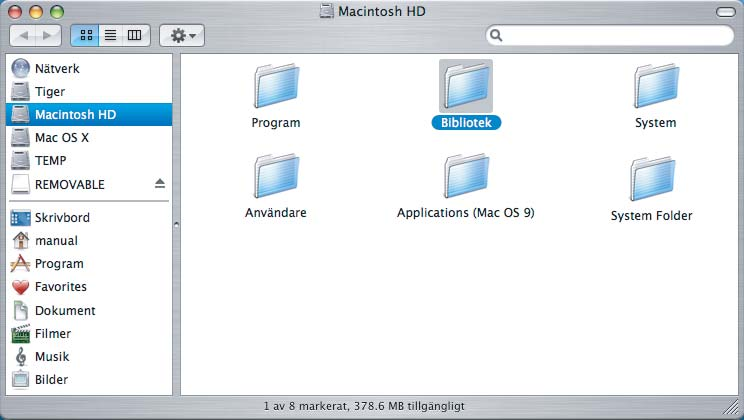
Task: Open the Action gear dropdown menu
Action: tap(182, 36)
